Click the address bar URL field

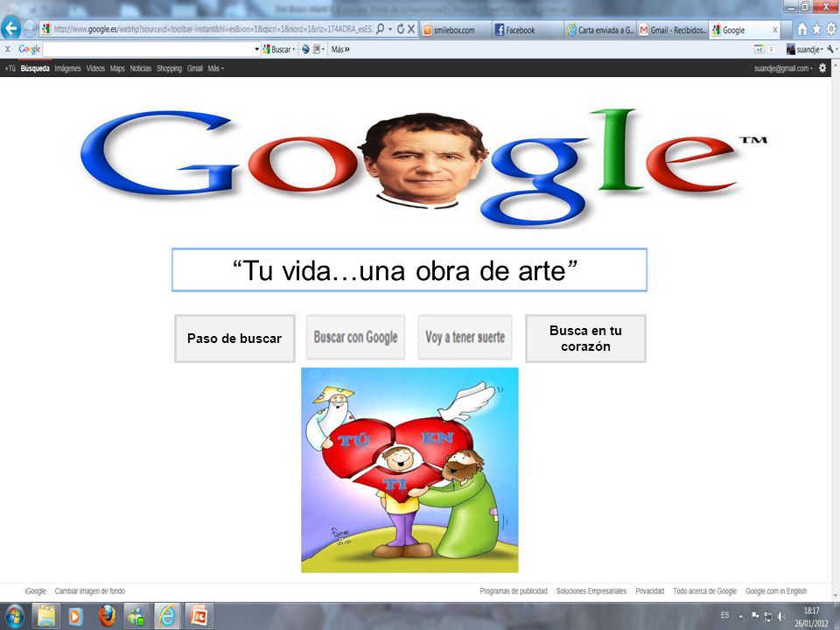(213, 29)
